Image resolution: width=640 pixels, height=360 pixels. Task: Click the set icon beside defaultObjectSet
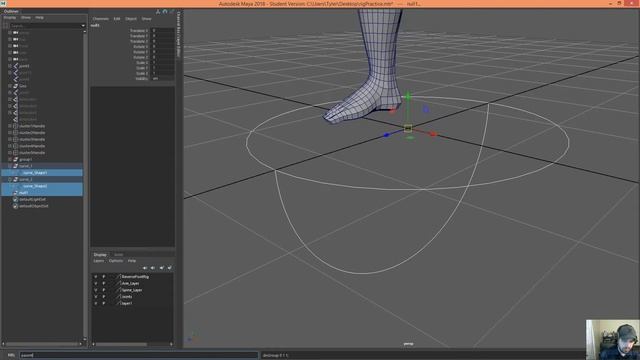[x=16, y=206]
